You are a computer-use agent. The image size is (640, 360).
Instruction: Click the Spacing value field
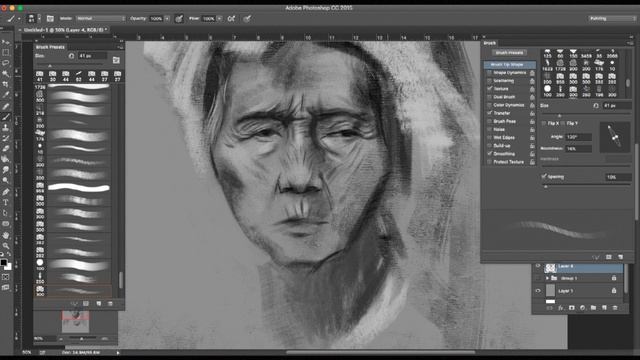[x=618, y=177]
